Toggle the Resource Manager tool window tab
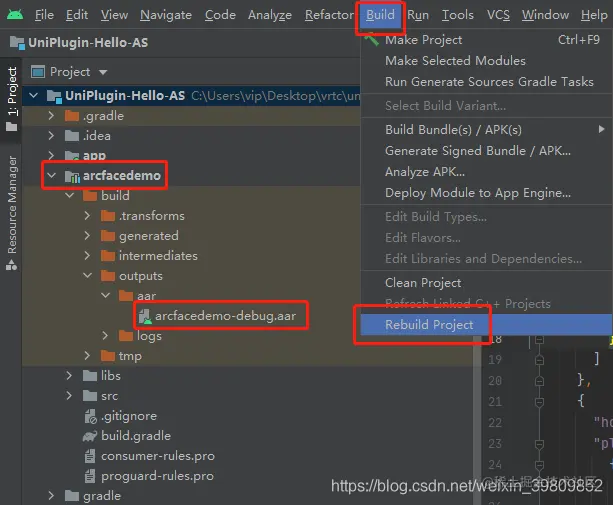613x505 pixels. 12,213
